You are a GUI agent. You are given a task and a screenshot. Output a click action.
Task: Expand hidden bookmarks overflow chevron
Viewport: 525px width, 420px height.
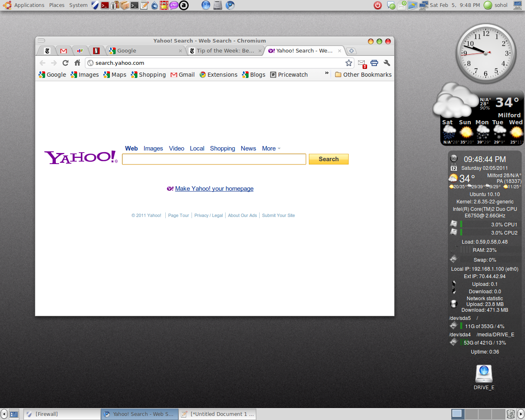click(x=327, y=73)
